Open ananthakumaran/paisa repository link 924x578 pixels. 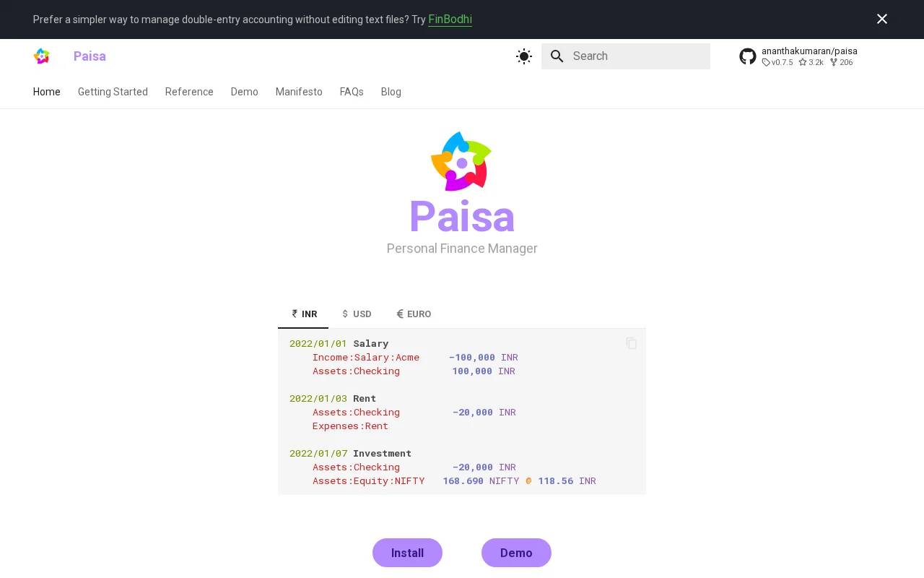coord(809,51)
